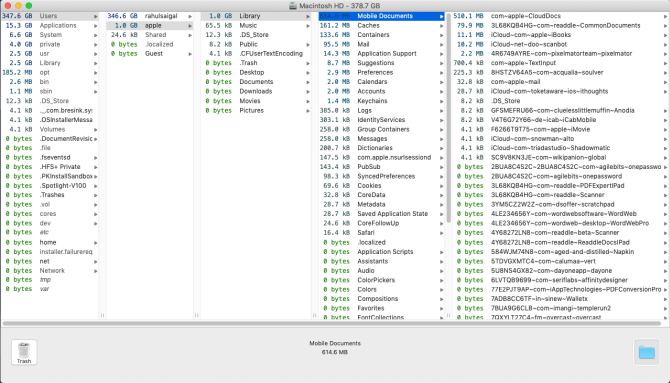Click the vertical scrollbar of the Library column
The height and width of the screenshot is (383, 670).
[449, 118]
